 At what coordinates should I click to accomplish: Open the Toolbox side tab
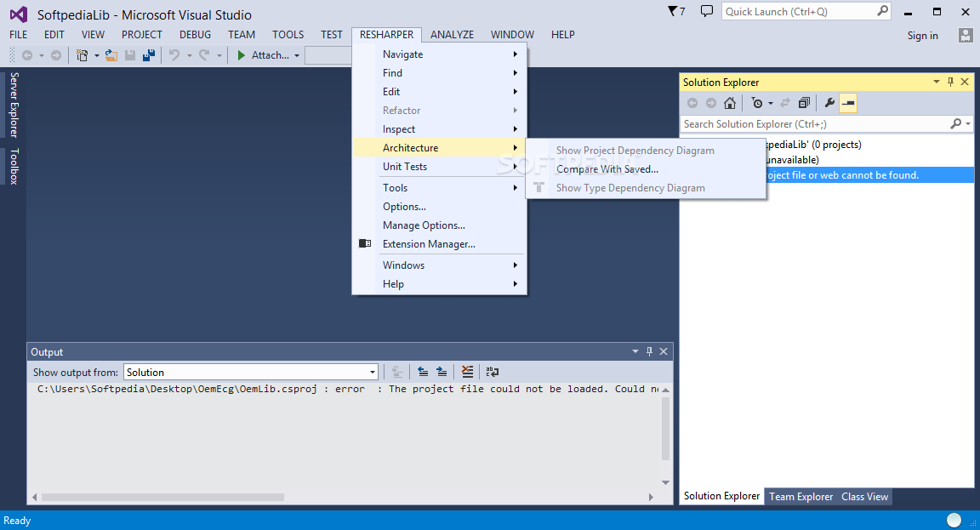coord(14,166)
